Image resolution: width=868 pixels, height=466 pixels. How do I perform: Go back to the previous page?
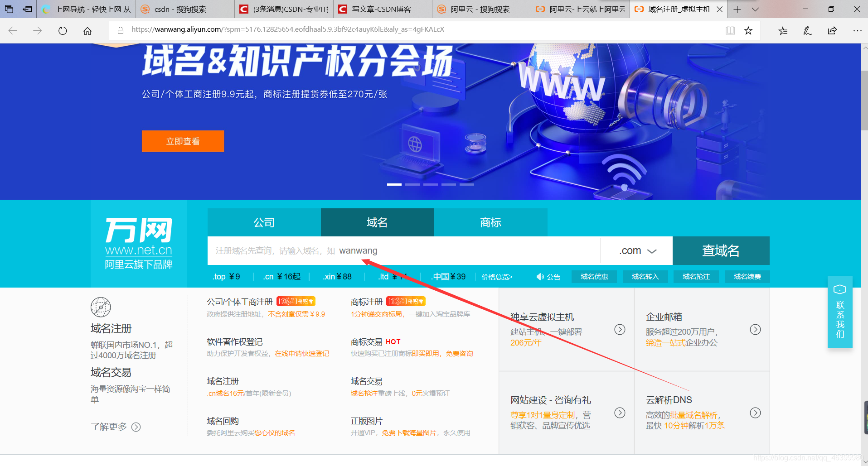pos(13,30)
